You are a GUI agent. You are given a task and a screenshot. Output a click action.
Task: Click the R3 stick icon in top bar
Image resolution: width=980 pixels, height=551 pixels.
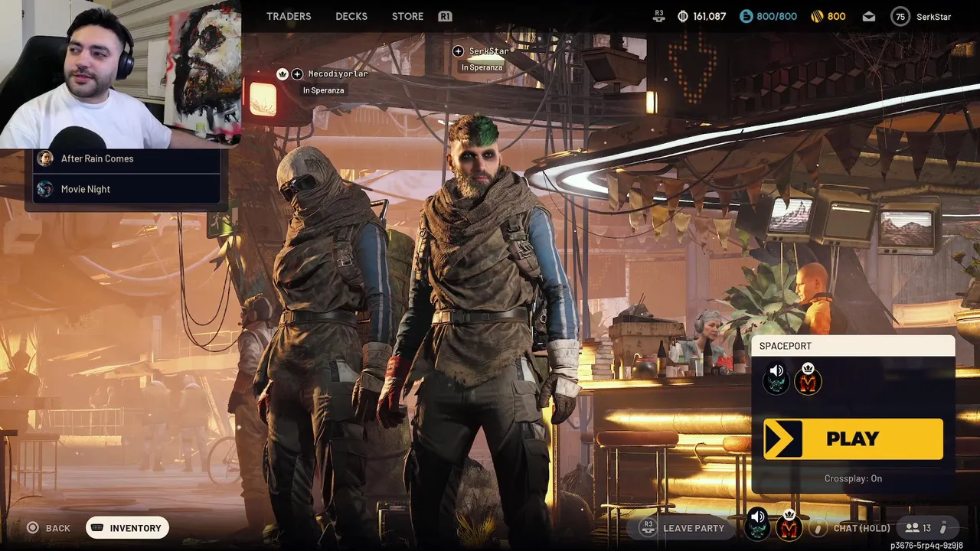coord(659,16)
